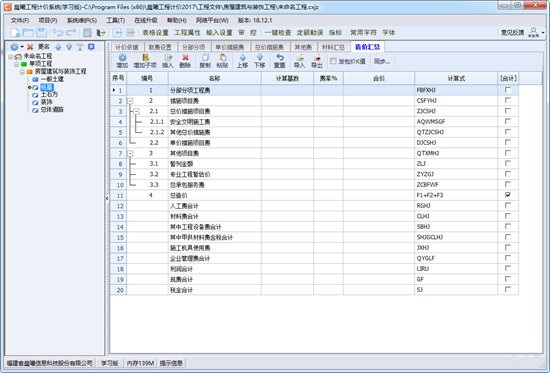Uncheck the 合计 box for row 11 总造价
This screenshot has height=373, width=550.
[x=507, y=195]
